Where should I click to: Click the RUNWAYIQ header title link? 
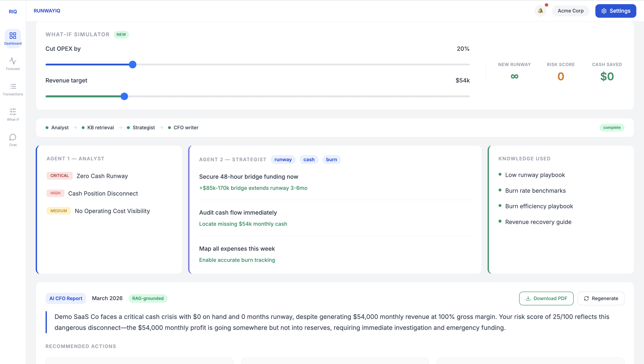(x=47, y=11)
